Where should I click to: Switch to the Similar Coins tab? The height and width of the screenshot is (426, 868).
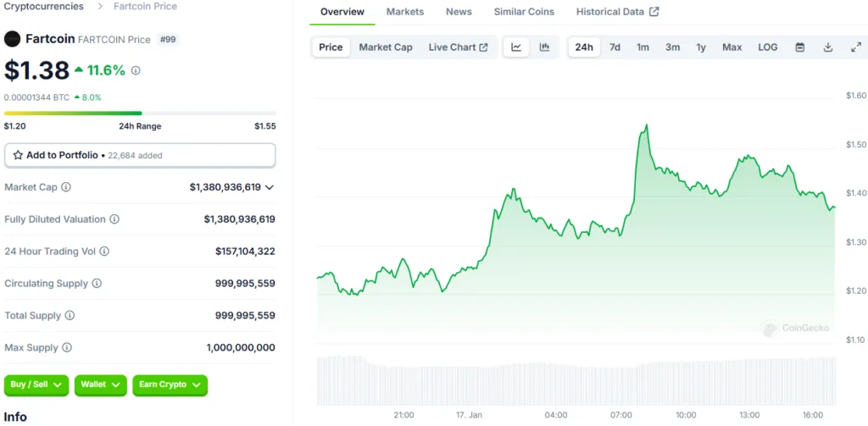click(x=524, y=12)
